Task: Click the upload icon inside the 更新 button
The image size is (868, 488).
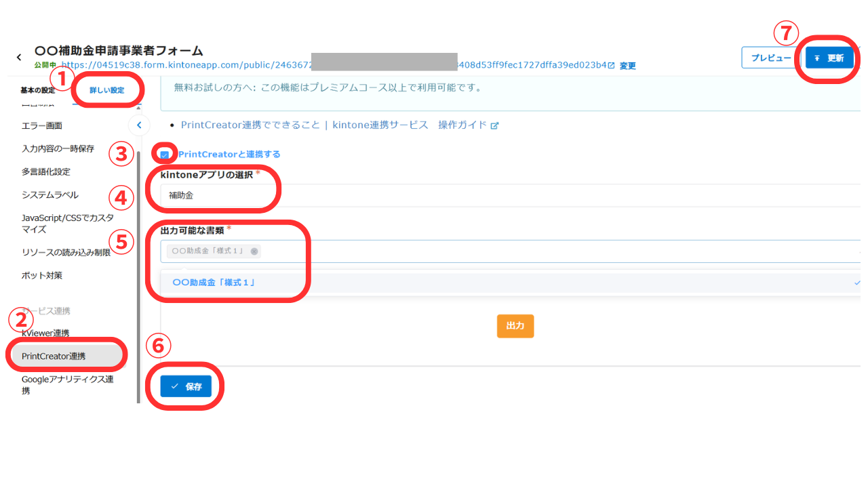Action: (817, 58)
